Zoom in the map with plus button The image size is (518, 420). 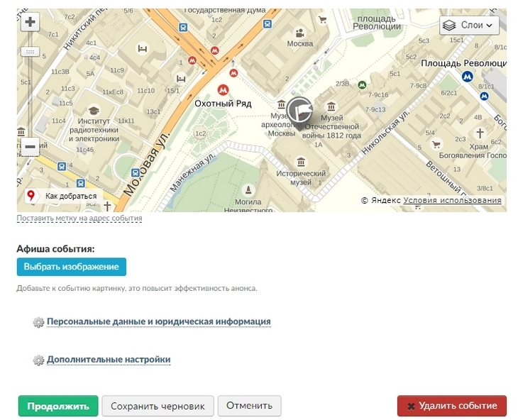(x=30, y=22)
